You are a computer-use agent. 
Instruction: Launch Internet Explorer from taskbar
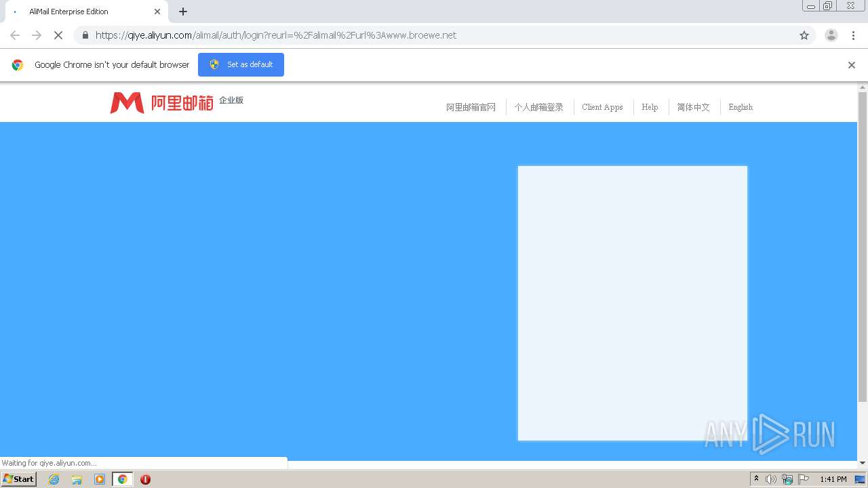[54, 479]
